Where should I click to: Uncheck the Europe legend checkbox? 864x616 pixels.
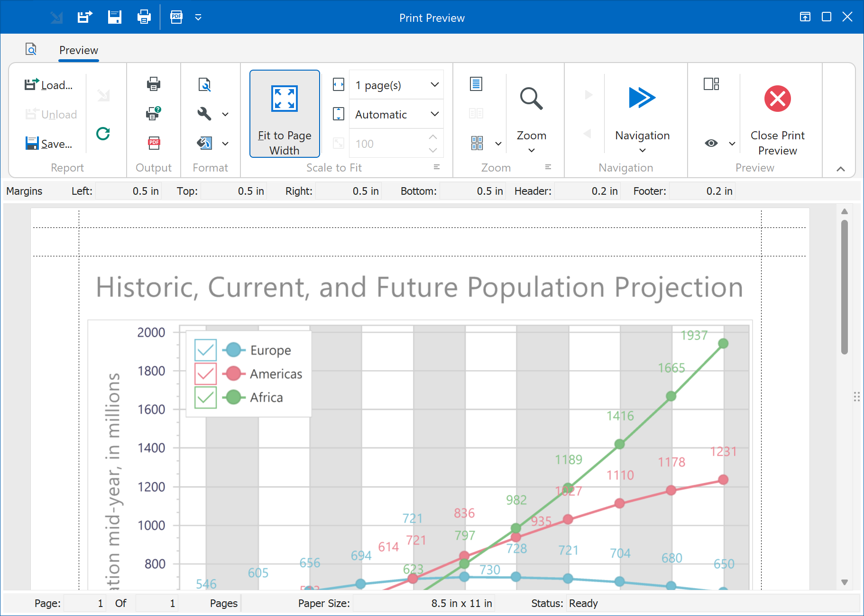[x=205, y=350]
